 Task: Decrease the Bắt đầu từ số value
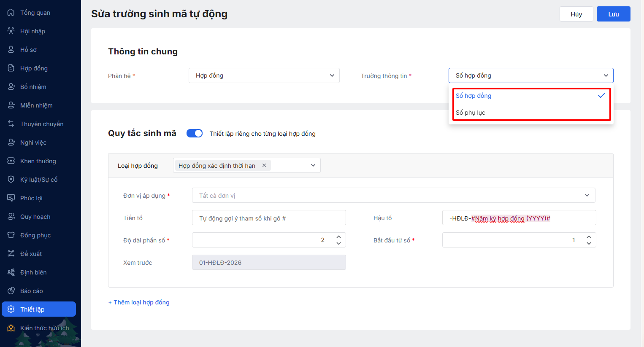click(x=589, y=243)
